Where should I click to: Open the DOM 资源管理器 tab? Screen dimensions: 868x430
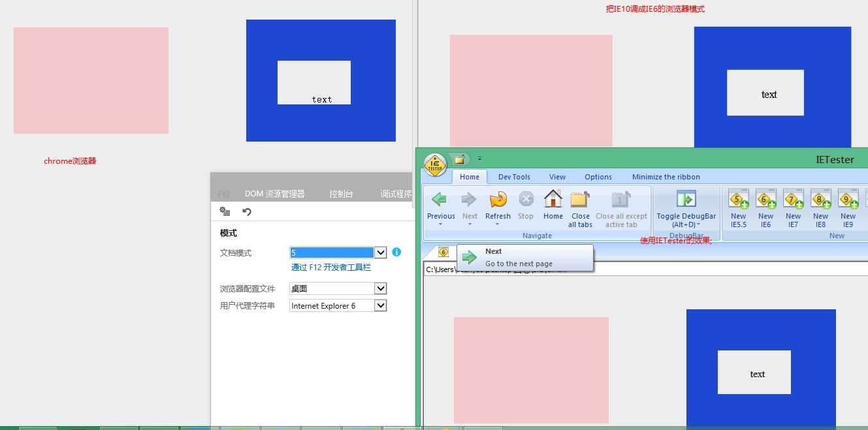coord(274,194)
